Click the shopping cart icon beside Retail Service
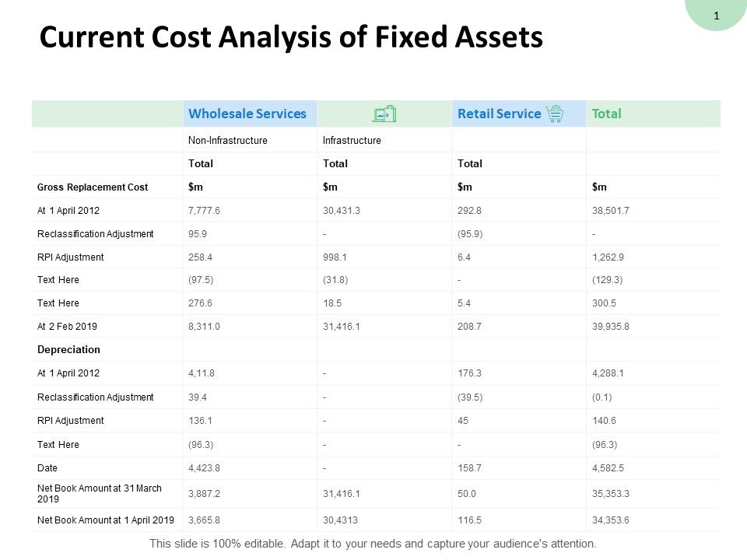The height and width of the screenshot is (560, 747). 555,114
